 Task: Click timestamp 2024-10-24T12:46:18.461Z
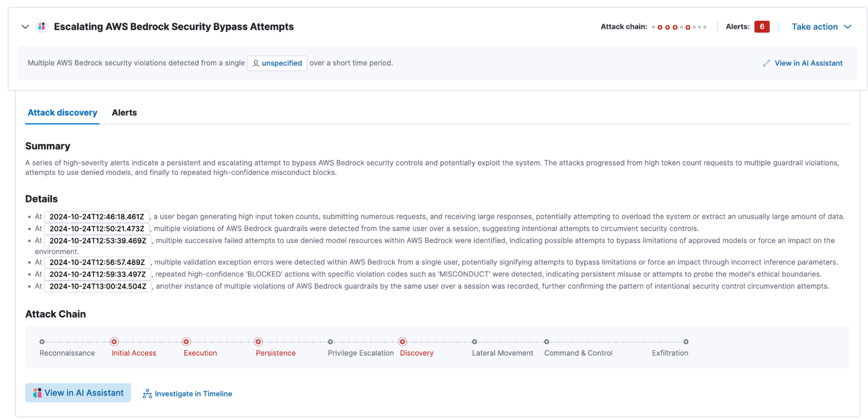(97, 217)
